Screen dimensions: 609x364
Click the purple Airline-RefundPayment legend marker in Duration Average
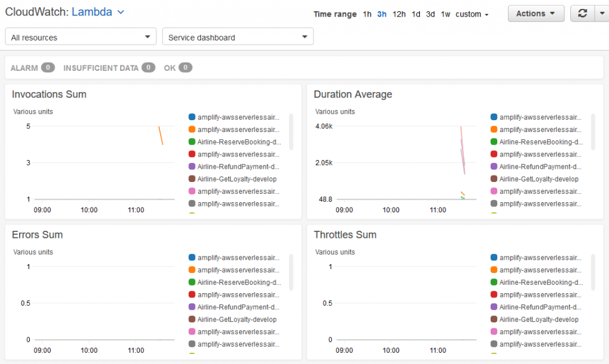492,167
